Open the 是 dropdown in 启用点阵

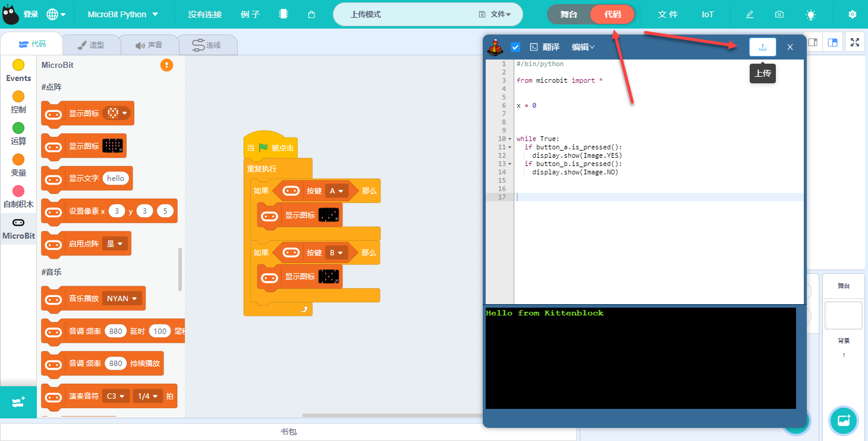pos(115,243)
